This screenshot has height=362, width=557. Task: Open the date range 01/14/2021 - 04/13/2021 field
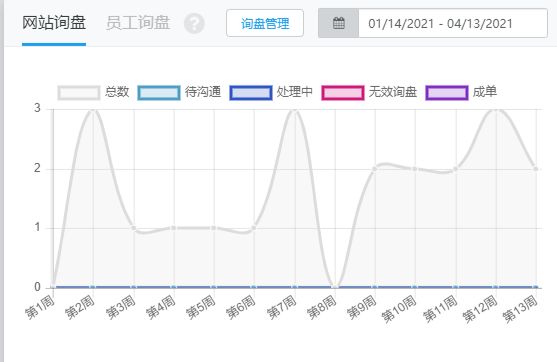(x=453, y=23)
